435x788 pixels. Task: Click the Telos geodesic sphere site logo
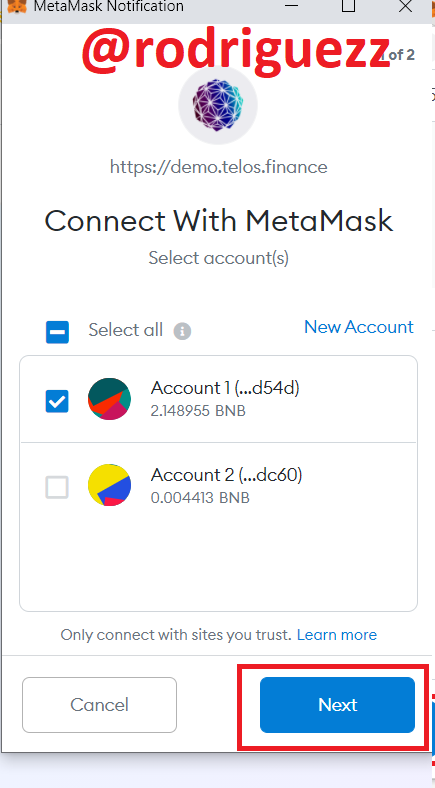pos(218,105)
